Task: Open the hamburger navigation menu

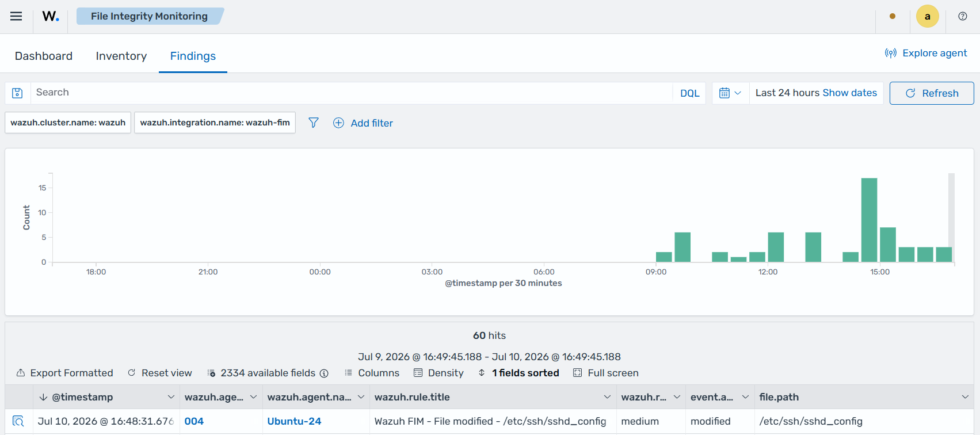Action: (16, 16)
